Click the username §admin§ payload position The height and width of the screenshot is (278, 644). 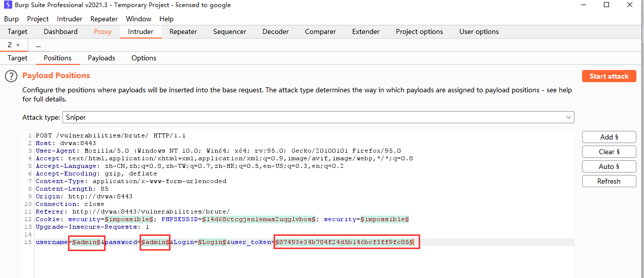click(86, 242)
